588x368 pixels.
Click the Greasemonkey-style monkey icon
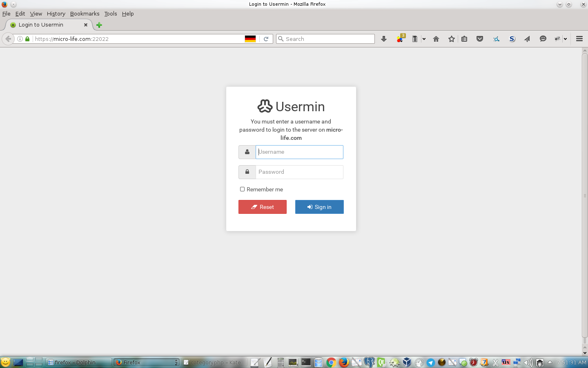click(557, 39)
